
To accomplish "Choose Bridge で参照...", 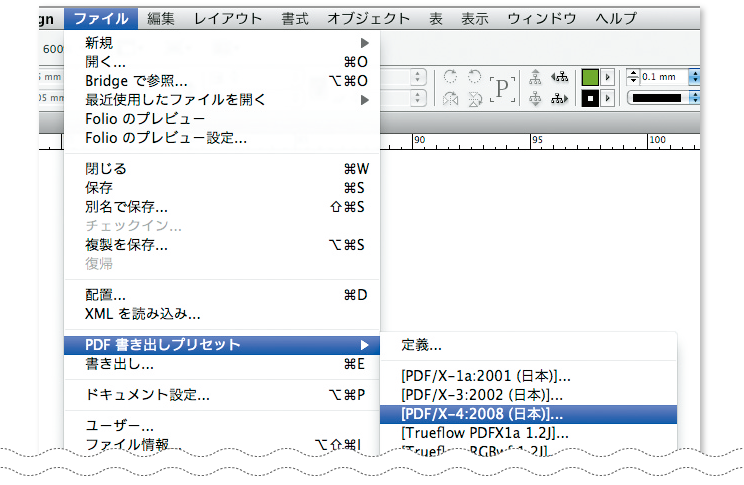I will click(222, 81).
